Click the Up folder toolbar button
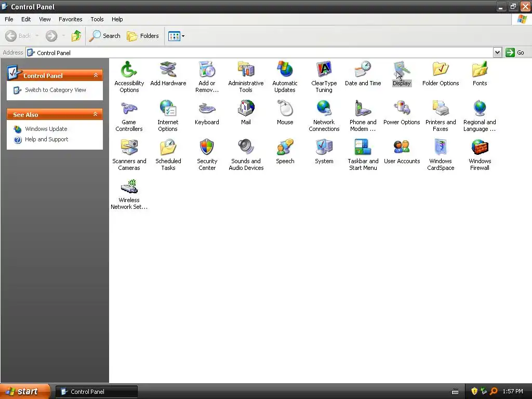Image resolution: width=532 pixels, height=399 pixels. pos(76,36)
